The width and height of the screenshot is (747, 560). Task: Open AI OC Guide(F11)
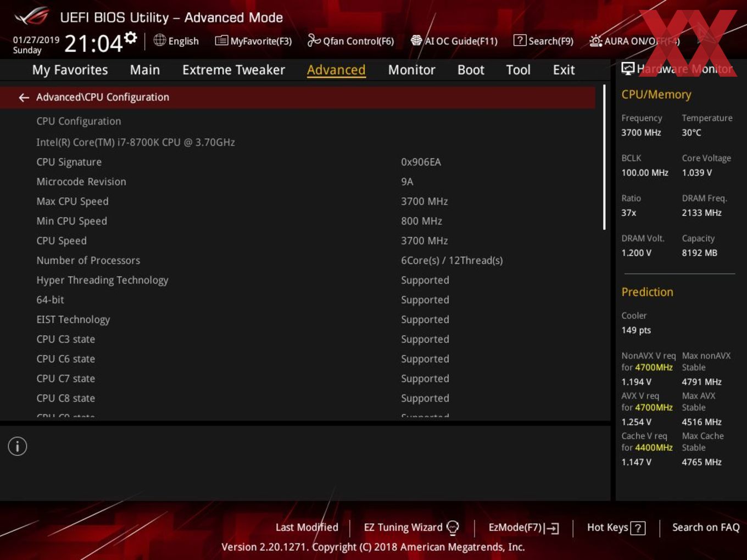pos(454,41)
